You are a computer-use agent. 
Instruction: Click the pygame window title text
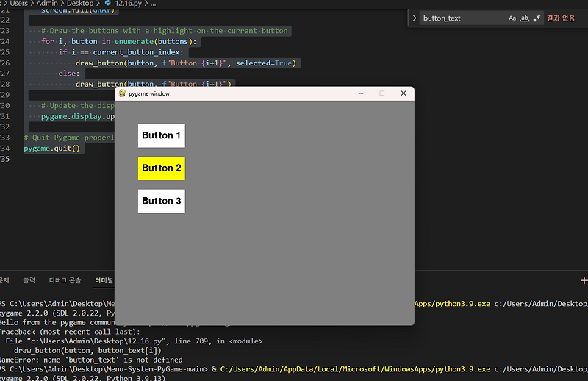pos(149,93)
